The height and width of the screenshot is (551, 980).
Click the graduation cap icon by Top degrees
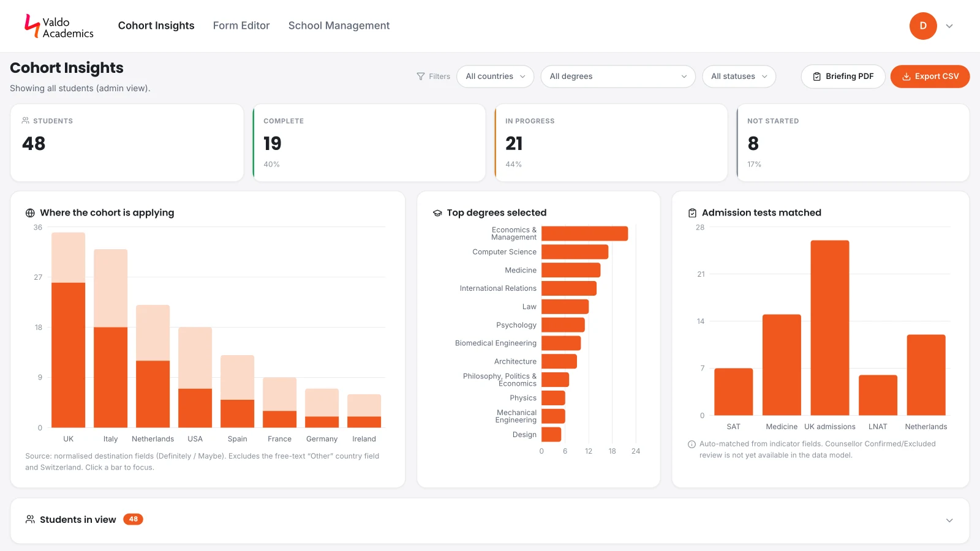[437, 213]
